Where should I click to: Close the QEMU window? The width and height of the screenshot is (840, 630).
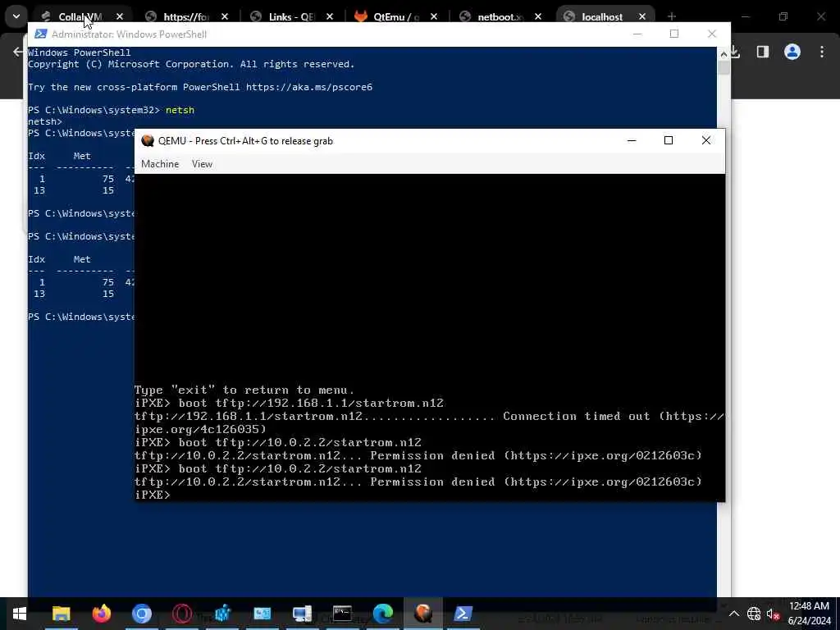point(706,140)
